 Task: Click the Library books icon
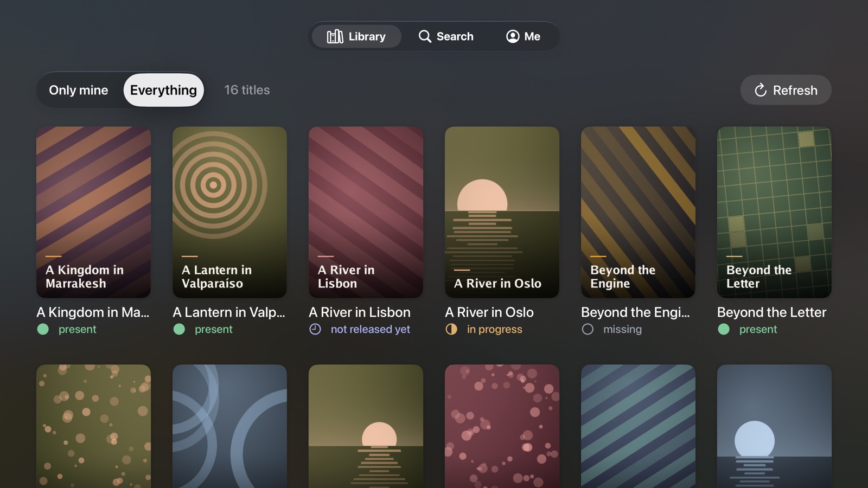pos(335,36)
